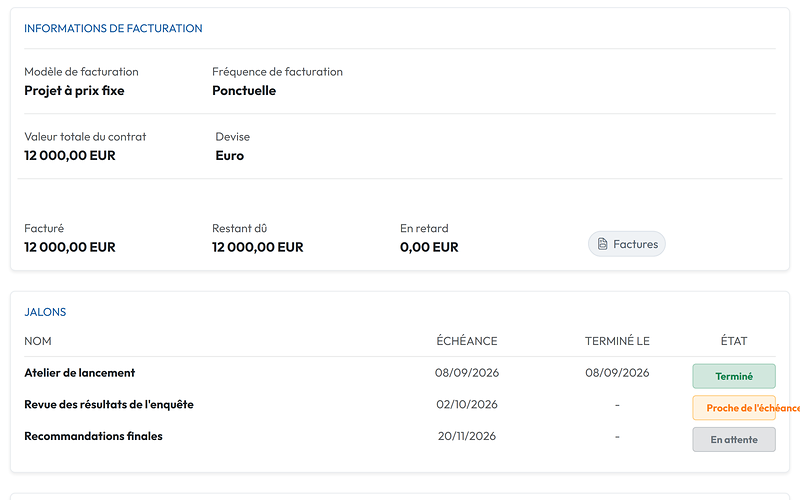Click the NOM column header

(38, 341)
